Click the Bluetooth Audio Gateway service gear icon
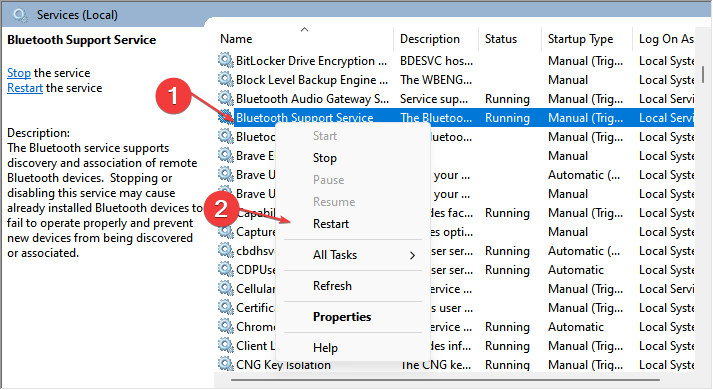Screen dimensions: 713x390 pyautogui.click(x=225, y=98)
